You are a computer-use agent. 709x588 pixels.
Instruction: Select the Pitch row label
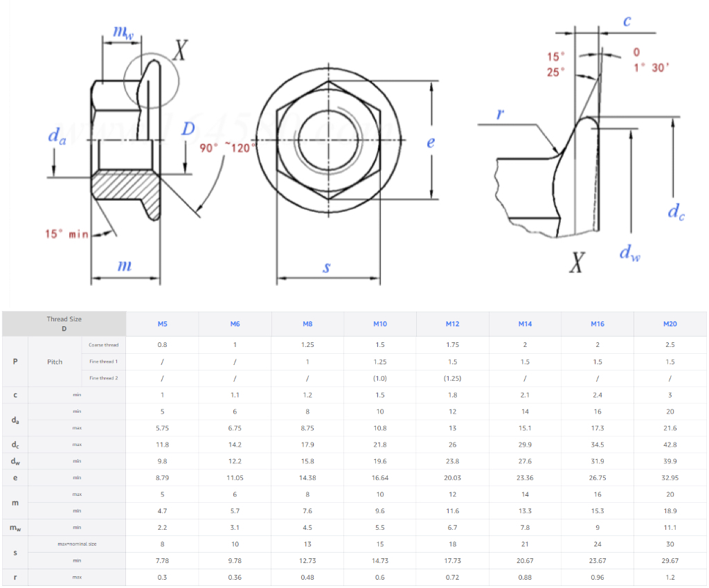click(55, 362)
